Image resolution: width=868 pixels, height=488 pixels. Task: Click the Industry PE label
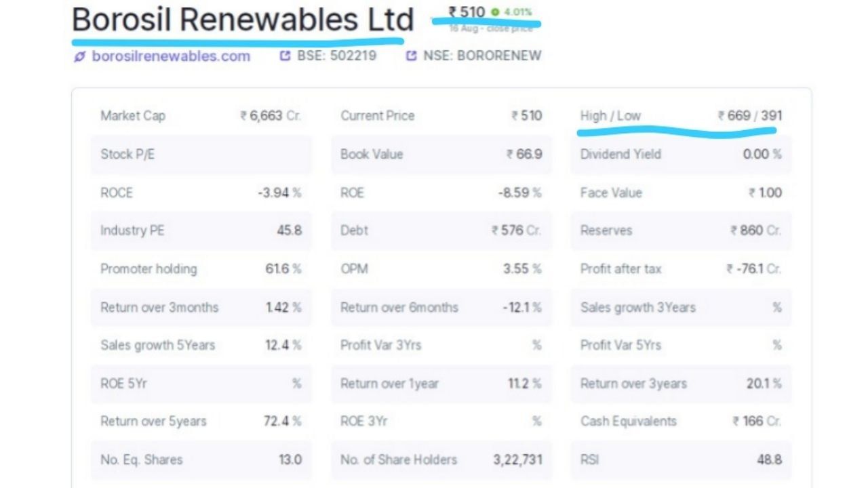click(x=132, y=231)
